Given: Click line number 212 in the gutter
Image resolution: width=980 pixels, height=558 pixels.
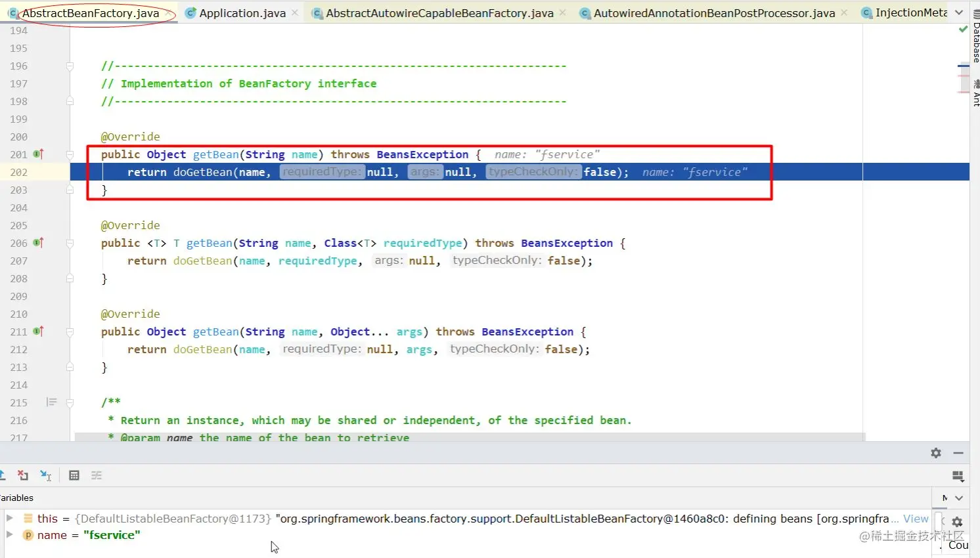Looking at the screenshot, I should tap(19, 349).
